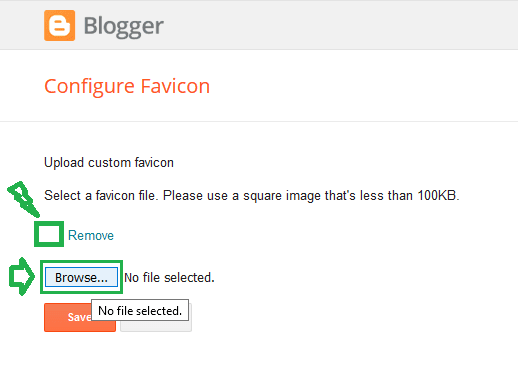Click the 'No file selected.' tooltip popup

pyautogui.click(x=140, y=310)
